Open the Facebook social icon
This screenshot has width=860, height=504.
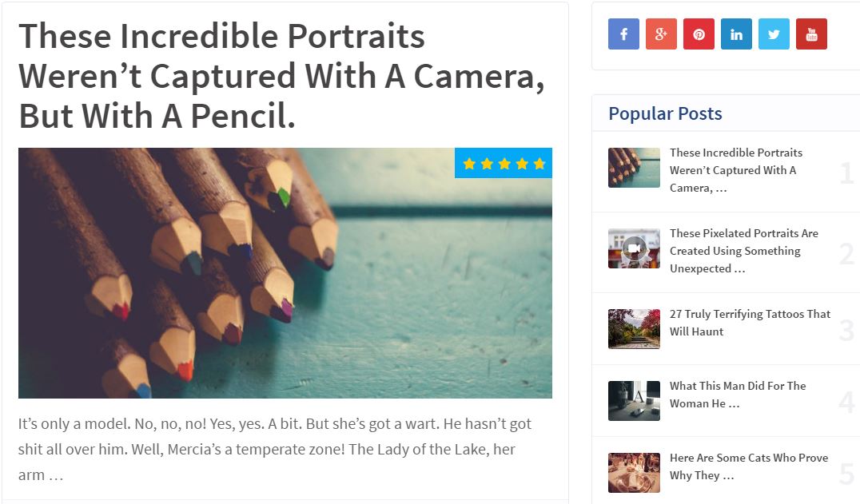click(623, 34)
